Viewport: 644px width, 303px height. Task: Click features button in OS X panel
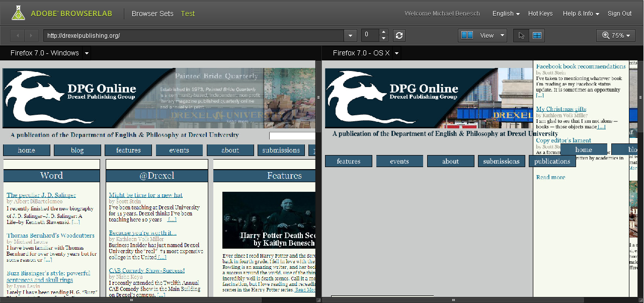pos(349,161)
